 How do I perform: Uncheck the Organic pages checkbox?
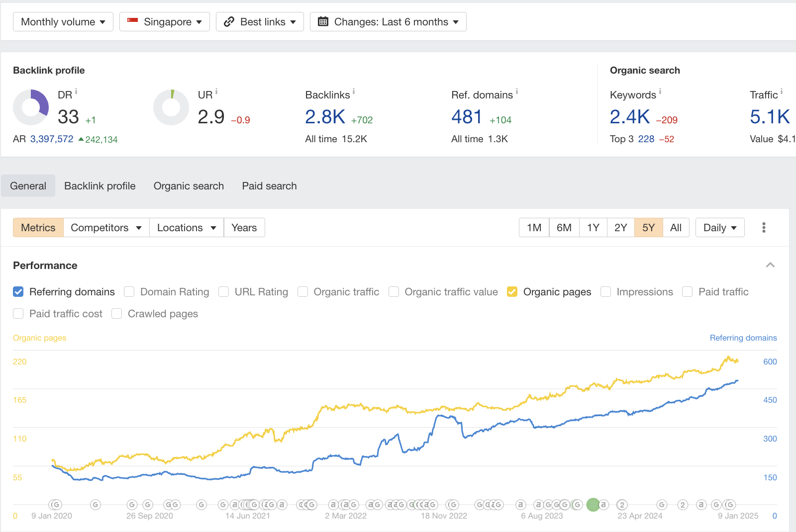(512, 292)
